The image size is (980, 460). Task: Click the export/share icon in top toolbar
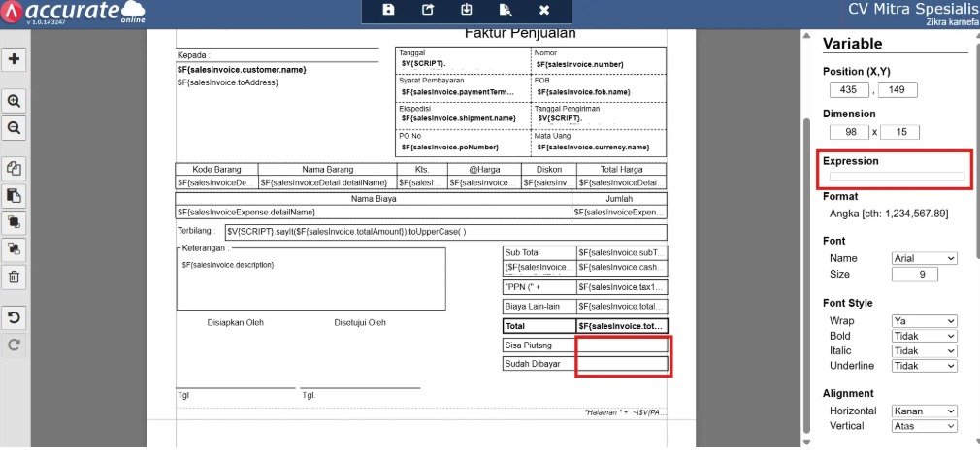pos(428,10)
